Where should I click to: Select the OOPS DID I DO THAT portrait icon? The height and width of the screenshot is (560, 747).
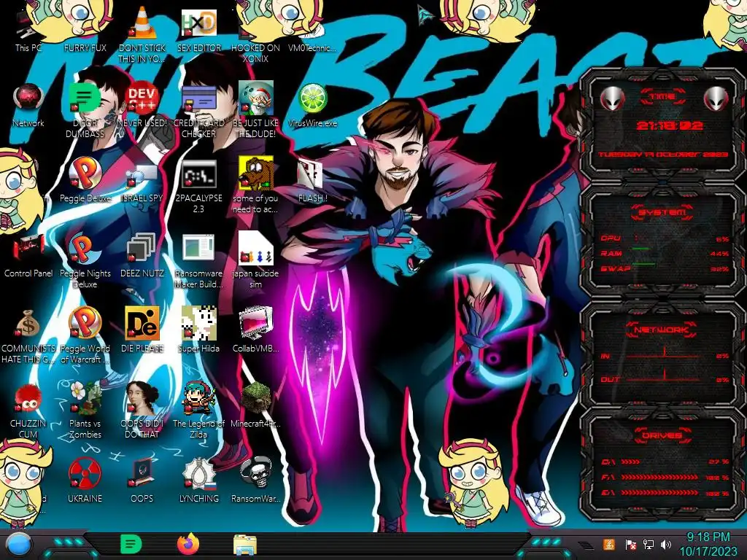pyautogui.click(x=142, y=411)
